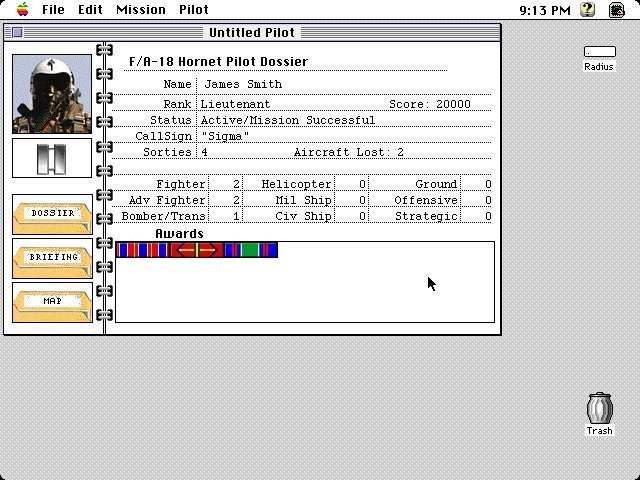Open the File menu

pos(53,9)
